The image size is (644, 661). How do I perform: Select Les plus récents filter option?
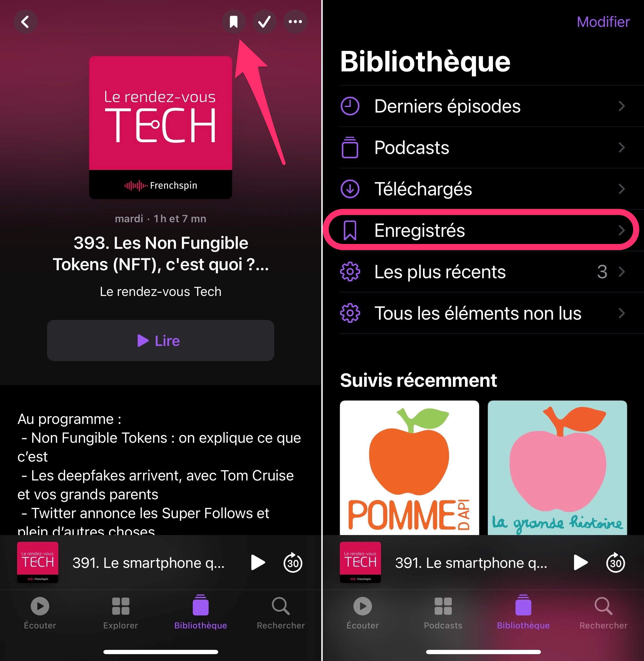483,268
